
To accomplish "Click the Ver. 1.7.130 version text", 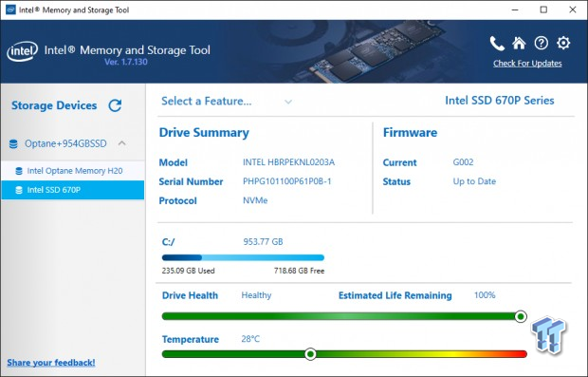I will (125, 62).
